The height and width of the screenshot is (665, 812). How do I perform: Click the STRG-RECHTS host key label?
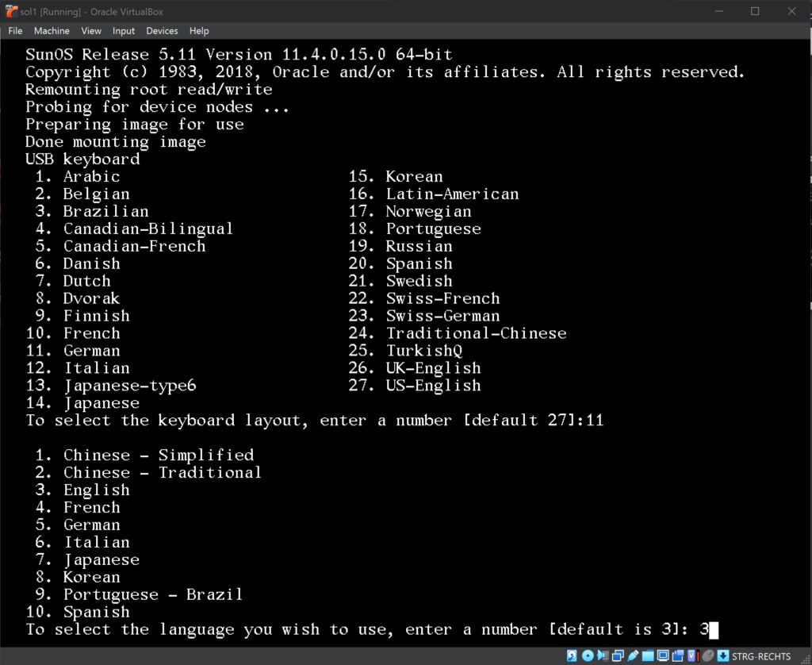pyautogui.click(x=761, y=656)
